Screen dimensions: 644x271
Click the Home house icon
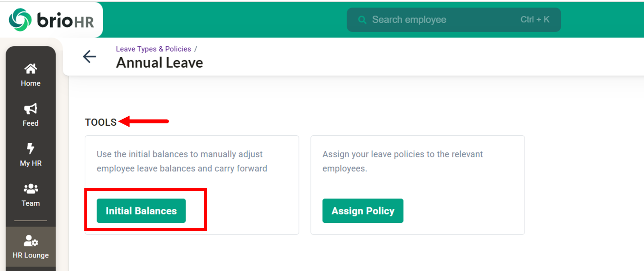pyautogui.click(x=31, y=69)
